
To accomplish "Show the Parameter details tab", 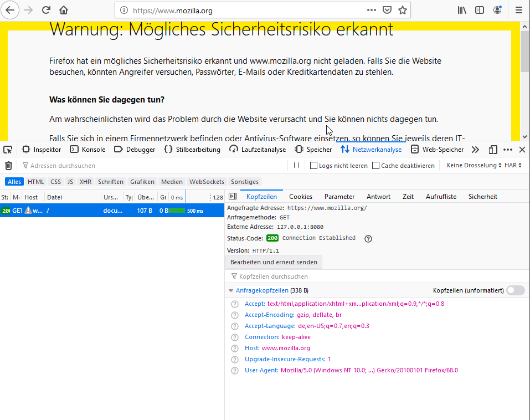I will 339,197.
